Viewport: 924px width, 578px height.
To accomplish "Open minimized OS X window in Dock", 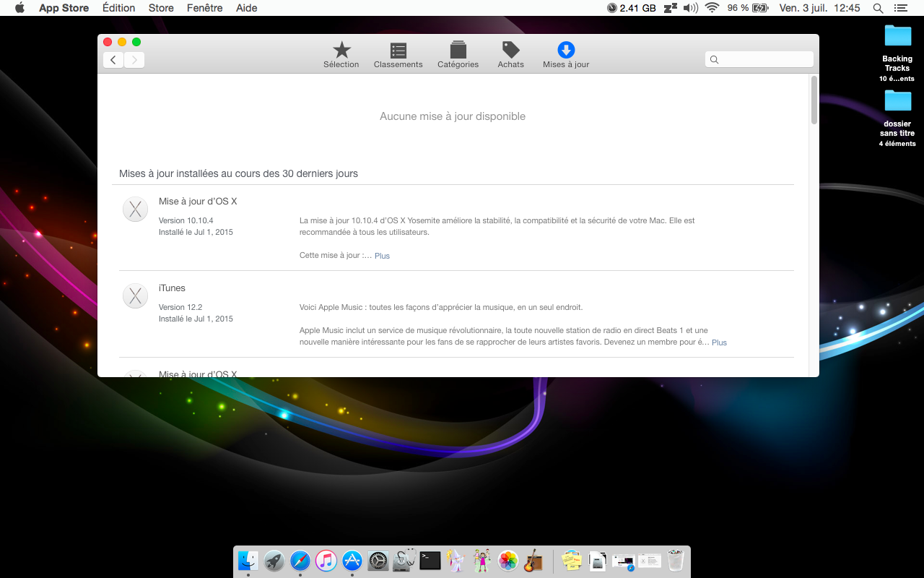I will pyautogui.click(x=650, y=561).
